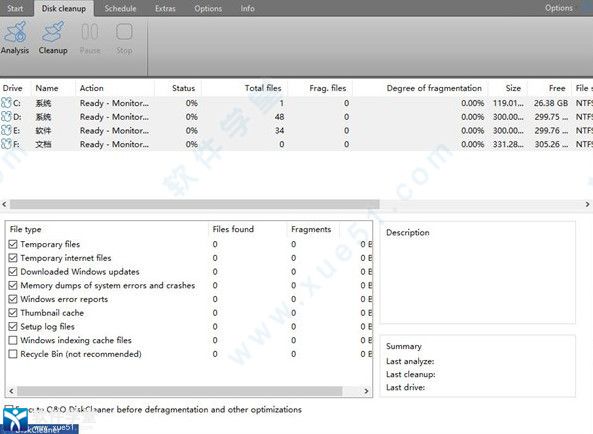Uncheck Windows error reports
The height and width of the screenshot is (434, 593).
click(13, 299)
